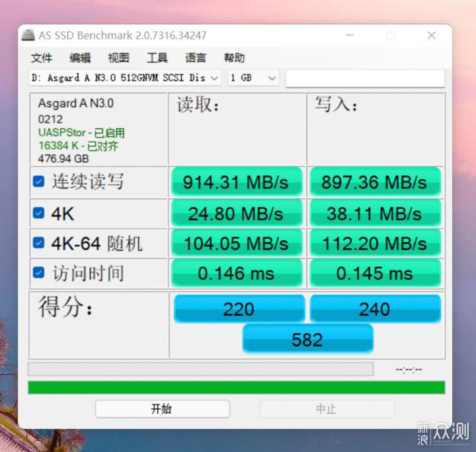This screenshot has height=452, width=476.
Task: Click the 897.36 MB/s sequential write result
Action: 375,182
